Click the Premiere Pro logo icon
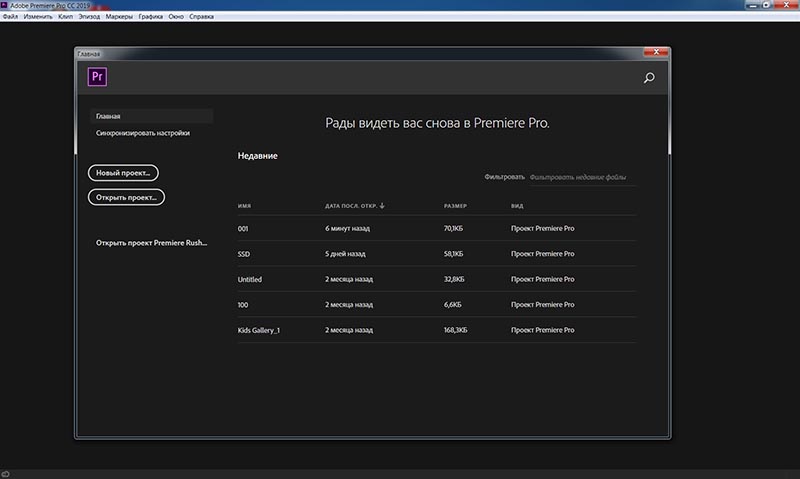The height and width of the screenshot is (479, 800). coord(97,77)
